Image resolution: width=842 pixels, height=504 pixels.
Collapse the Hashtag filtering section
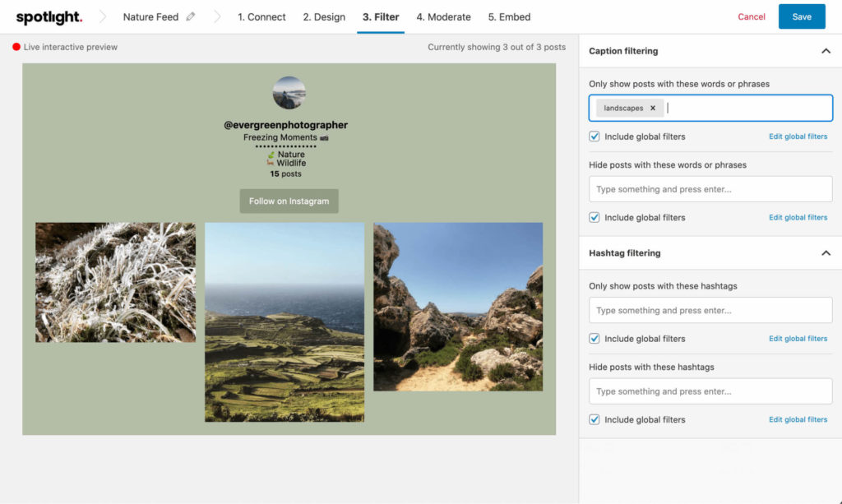826,253
